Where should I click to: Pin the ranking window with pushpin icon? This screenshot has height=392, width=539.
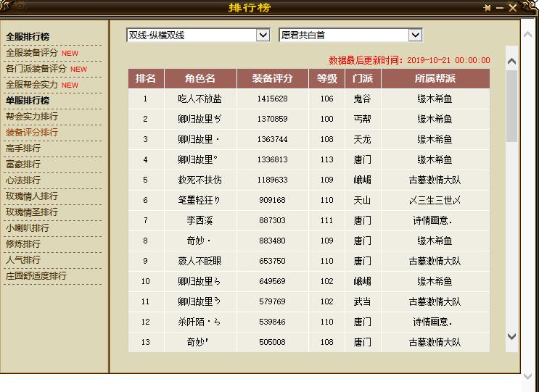pos(487,7)
